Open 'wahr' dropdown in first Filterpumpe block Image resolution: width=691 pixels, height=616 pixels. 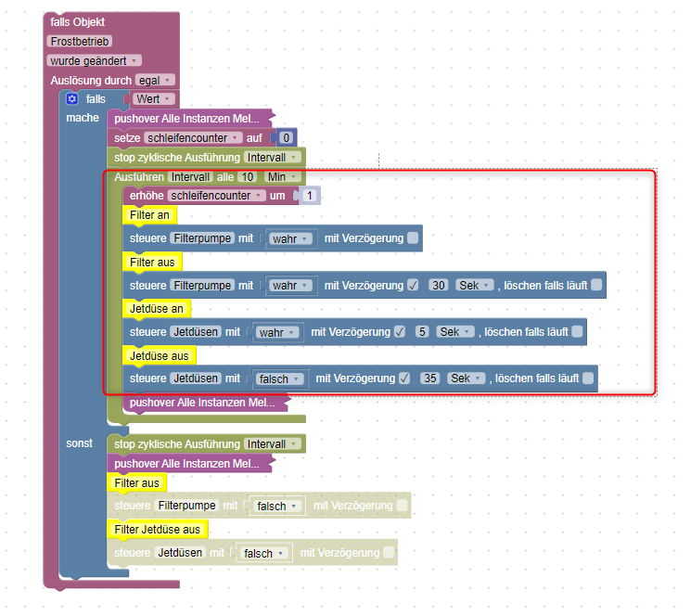pos(290,238)
